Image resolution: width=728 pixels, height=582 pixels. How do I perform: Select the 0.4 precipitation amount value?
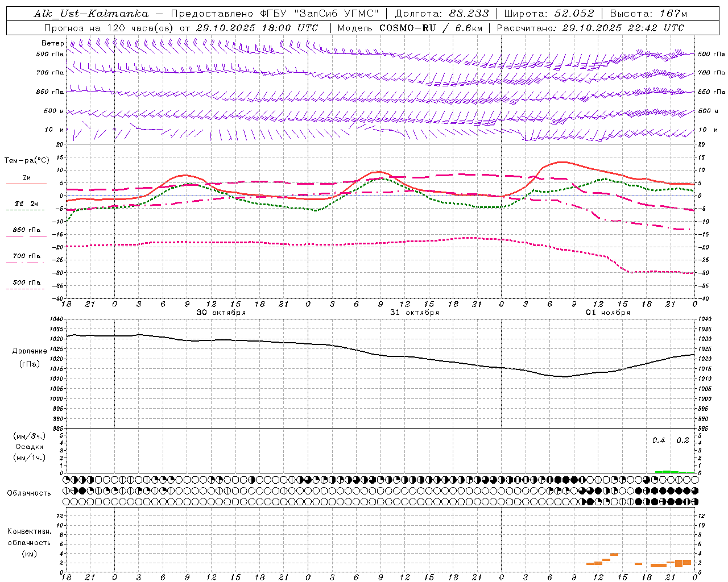pos(659,440)
